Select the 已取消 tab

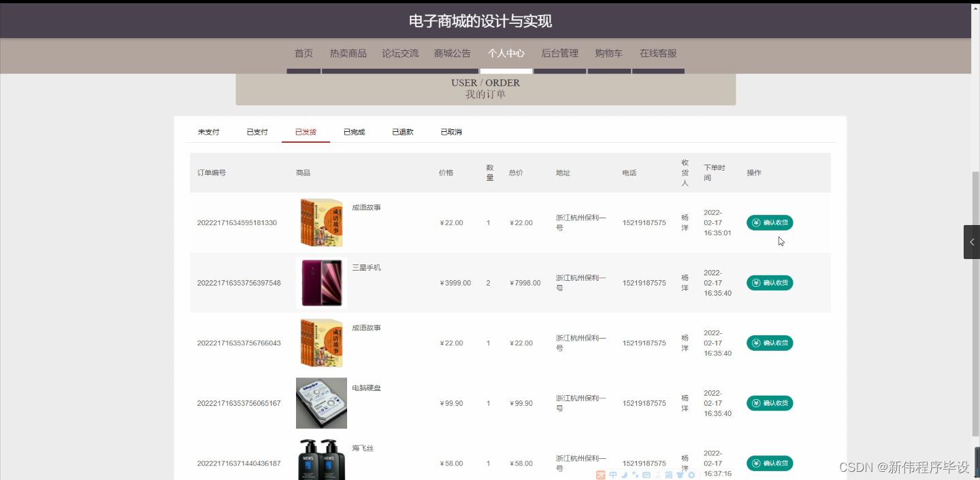click(450, 132)
